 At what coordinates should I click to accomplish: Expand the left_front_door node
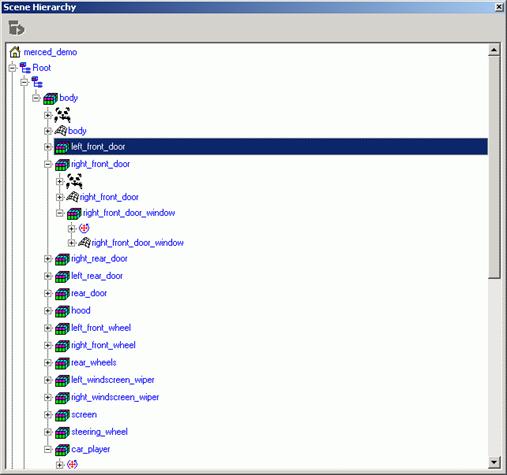48,147
